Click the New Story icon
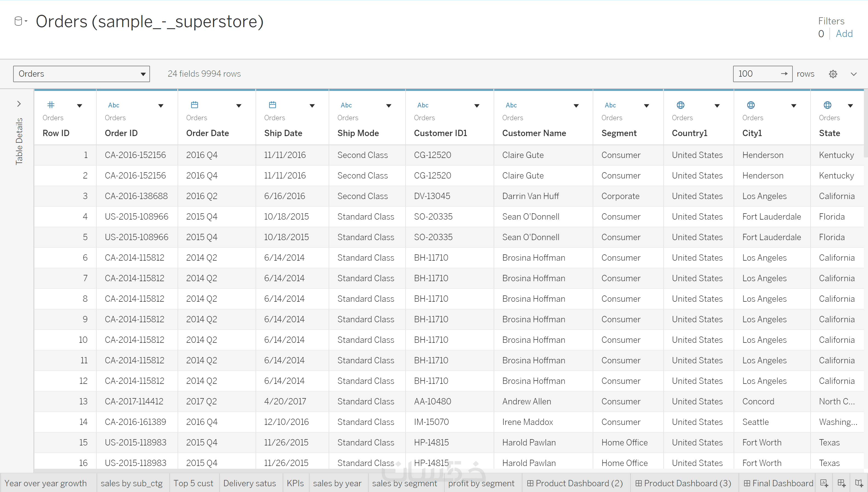The height and width of the screenshot is (492, 868). click(x=859, y=483)
